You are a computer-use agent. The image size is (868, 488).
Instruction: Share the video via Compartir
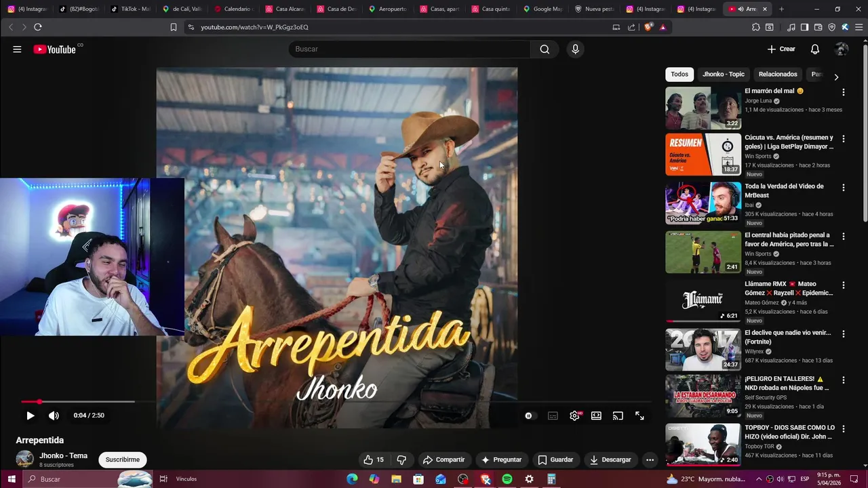coord(443,460)
